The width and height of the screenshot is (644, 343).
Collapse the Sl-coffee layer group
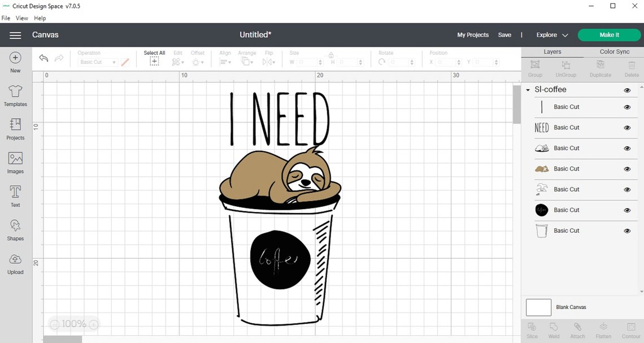[528, 89]
